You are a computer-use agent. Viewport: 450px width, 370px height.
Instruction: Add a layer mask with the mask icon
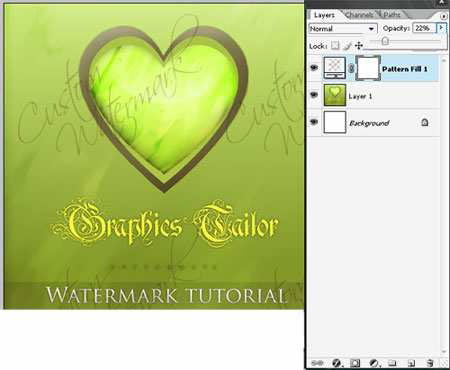355,363
